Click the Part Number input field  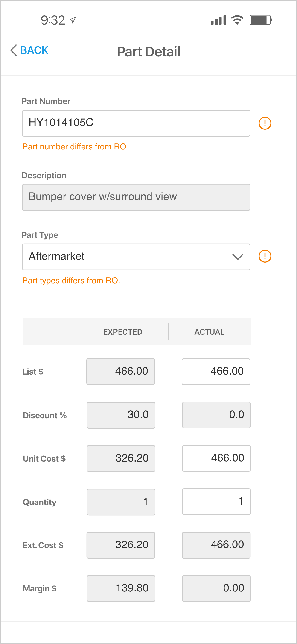pos(136,123)
